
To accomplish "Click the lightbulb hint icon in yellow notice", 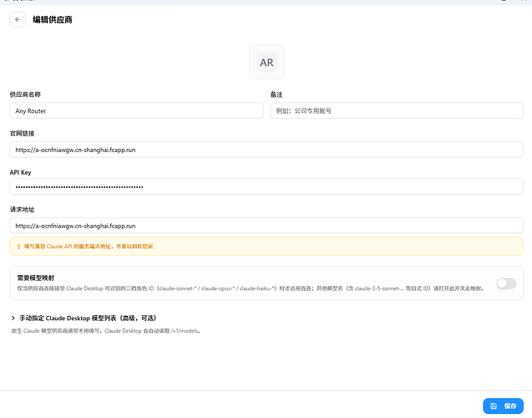I will pyautogui.click(x=18, y=247).
